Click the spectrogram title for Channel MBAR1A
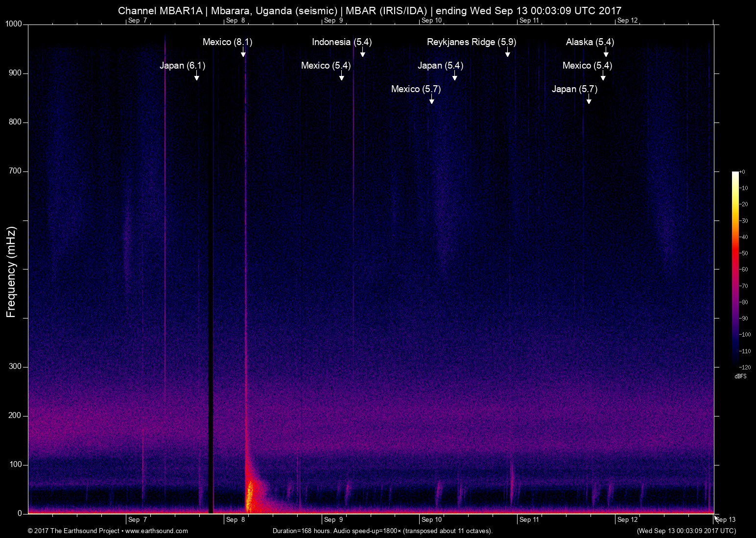The height and width of the screenshot is (538, 756). (x=369, y=10)
